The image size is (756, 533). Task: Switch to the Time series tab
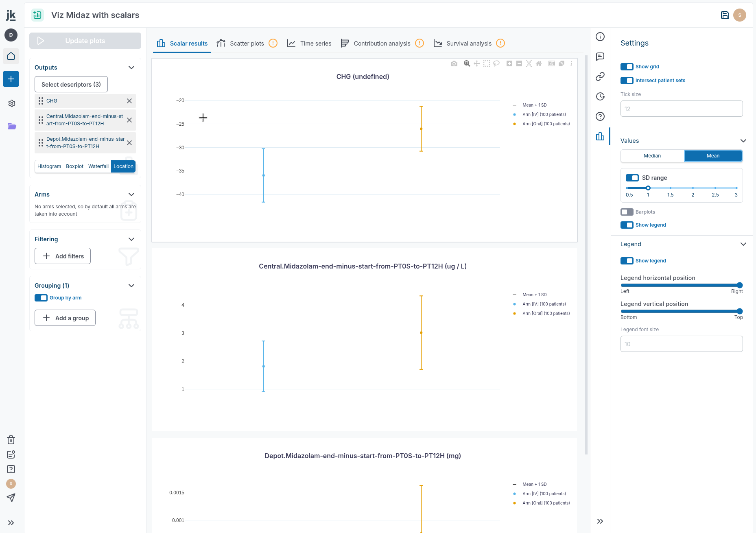click(x=309, y=44)
